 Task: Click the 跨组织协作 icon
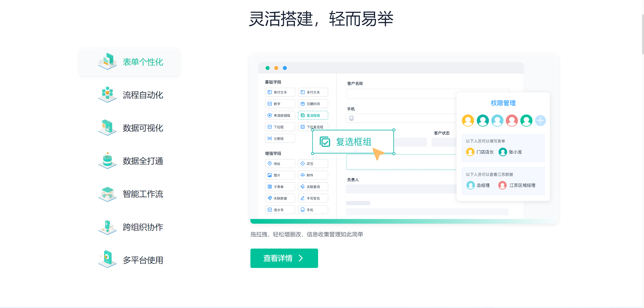(x=107, y=227)
